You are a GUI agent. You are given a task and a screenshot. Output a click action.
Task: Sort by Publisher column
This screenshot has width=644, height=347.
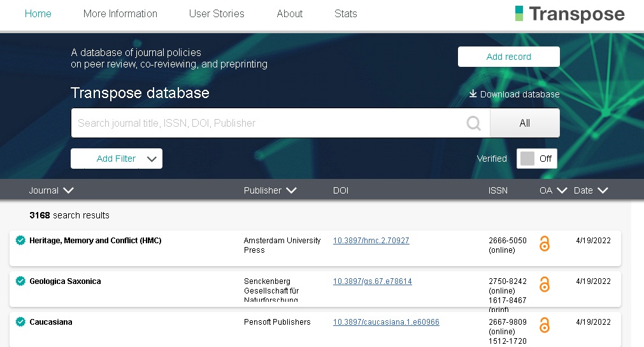[x=270, y=190]
